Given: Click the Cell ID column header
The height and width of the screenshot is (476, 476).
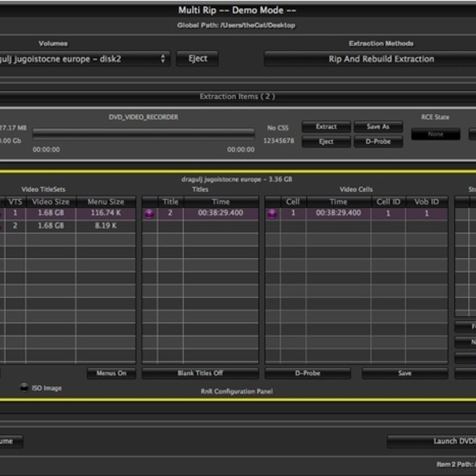Looking at the screenshot, I should pyautogui.click(x=388, y=202).
